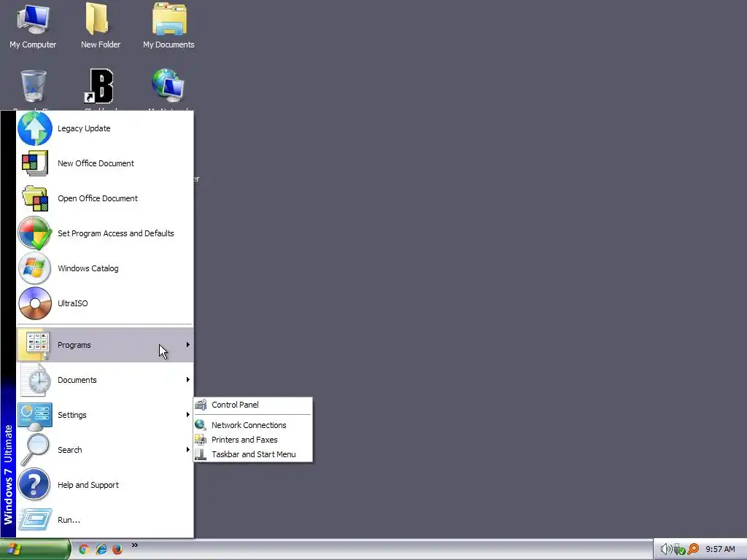Select the Settings menu item
747x560 pixels.
pos(105,415)
